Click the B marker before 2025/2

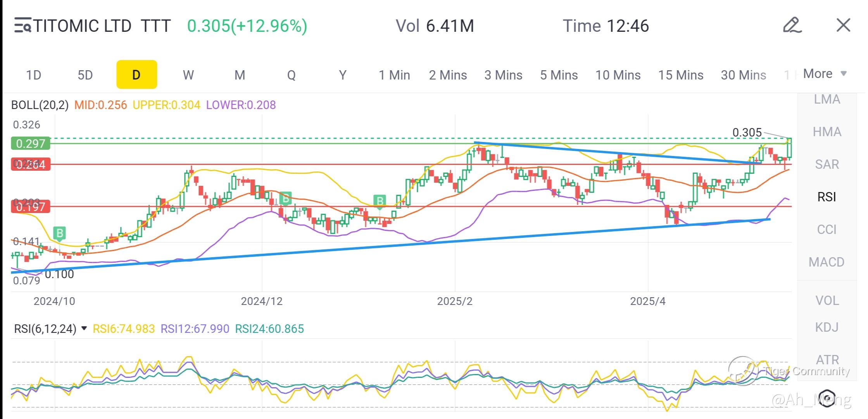tap(380, 201)
